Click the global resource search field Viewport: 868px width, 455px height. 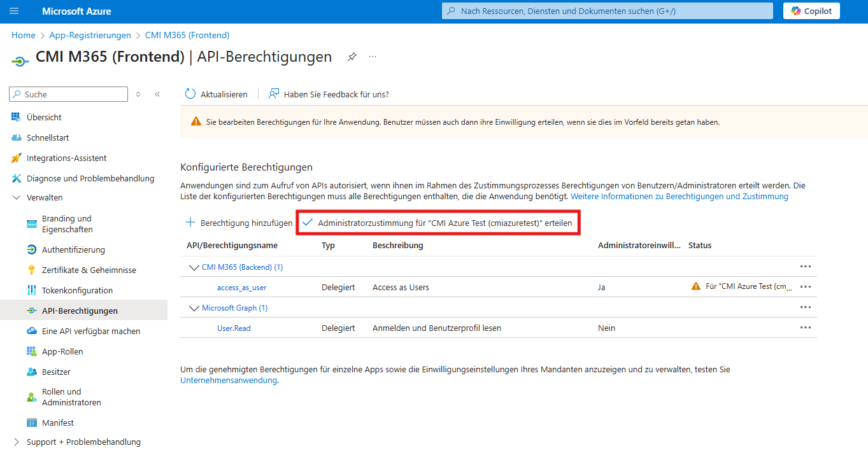[606, 11]
